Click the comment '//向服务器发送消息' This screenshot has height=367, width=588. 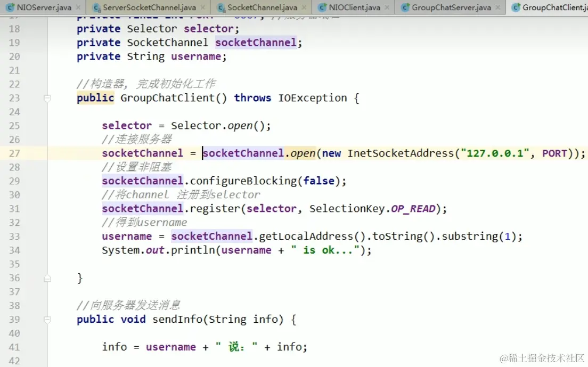(129, 306)
